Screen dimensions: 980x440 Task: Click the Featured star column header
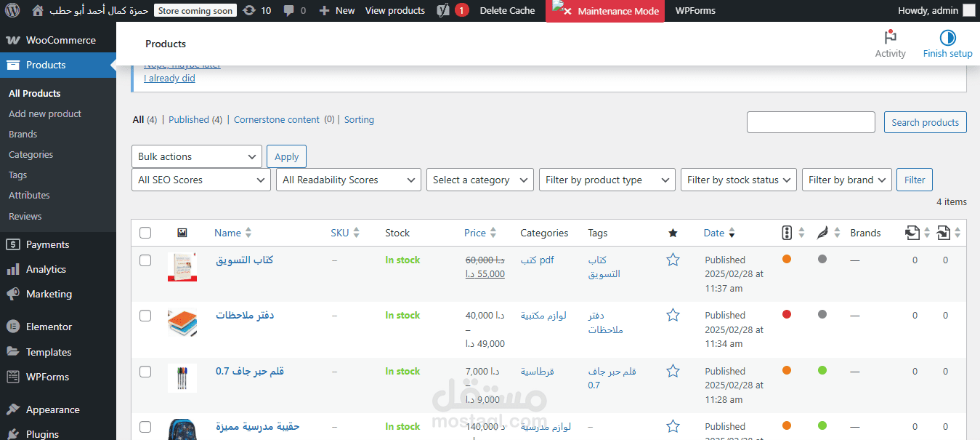point(673,233)
